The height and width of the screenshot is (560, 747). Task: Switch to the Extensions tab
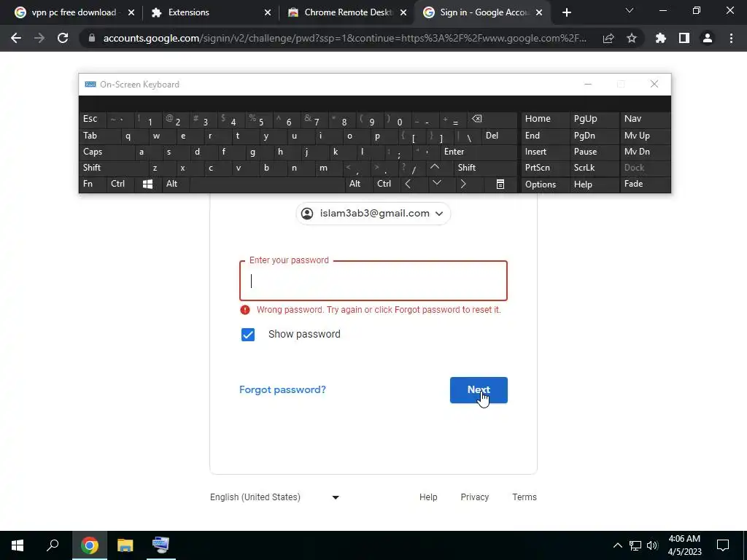(211, 12)
